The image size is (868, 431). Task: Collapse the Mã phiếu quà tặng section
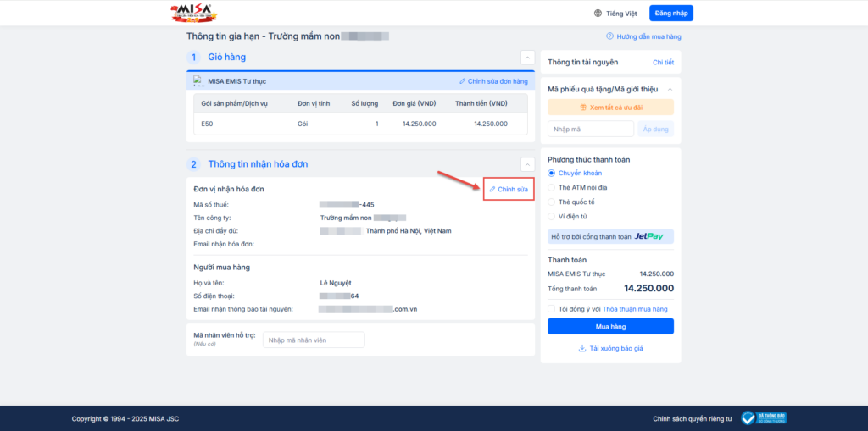click(670, 89)
